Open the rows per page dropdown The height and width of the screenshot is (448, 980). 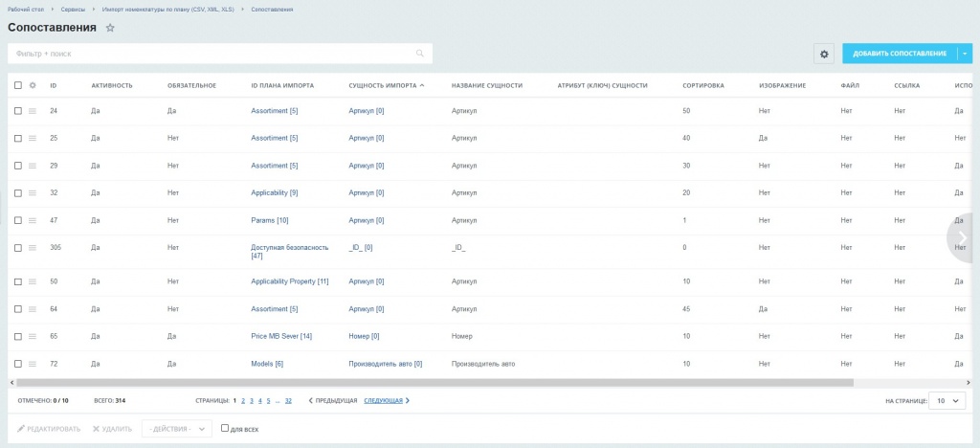(x=947, y=401)
